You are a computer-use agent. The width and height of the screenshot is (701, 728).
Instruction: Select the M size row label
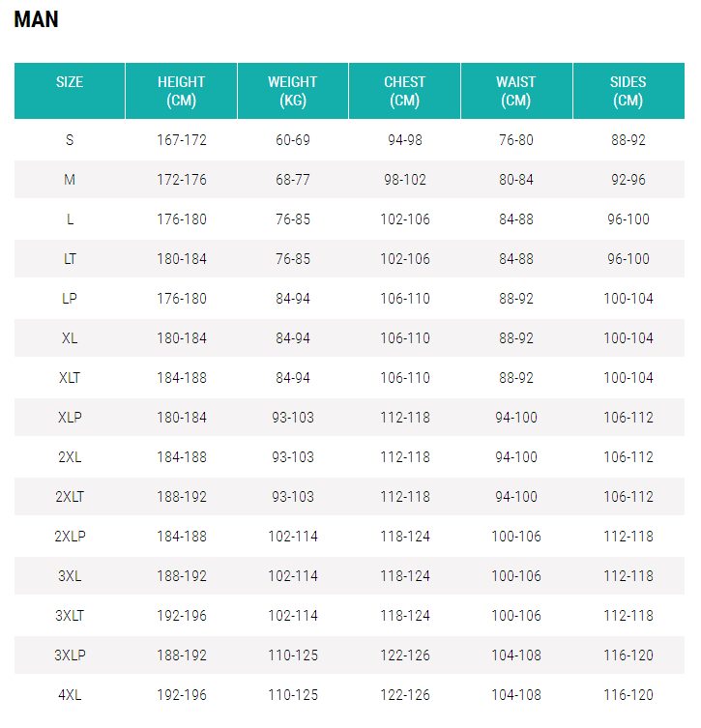pyautogui.click(x=70, y=180)
